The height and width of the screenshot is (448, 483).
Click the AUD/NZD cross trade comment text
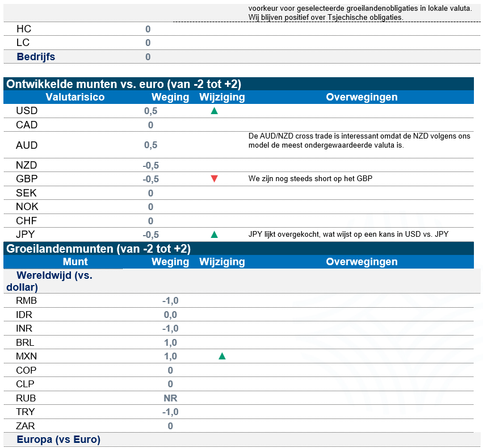(x=359, y=141)
